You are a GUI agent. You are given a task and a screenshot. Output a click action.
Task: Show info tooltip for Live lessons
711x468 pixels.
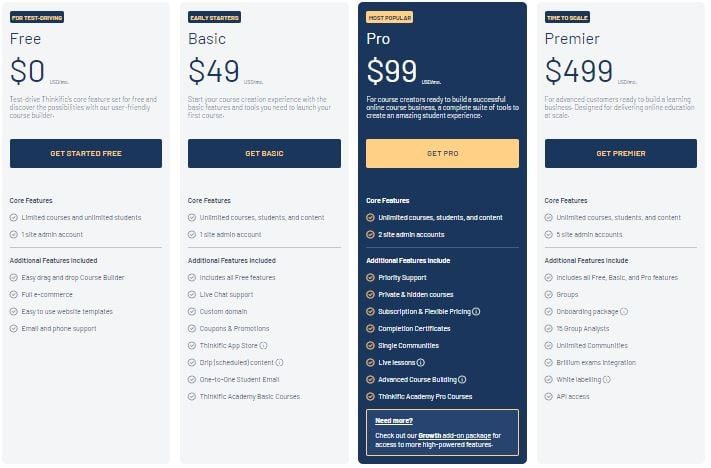421,362
